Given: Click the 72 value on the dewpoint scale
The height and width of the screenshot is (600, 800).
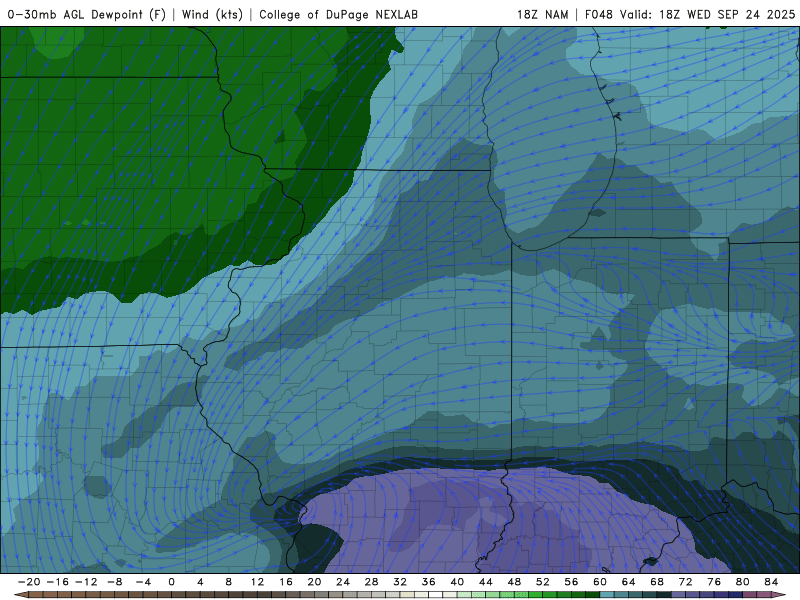Looking at the screenshot, I should coord(686,582).
